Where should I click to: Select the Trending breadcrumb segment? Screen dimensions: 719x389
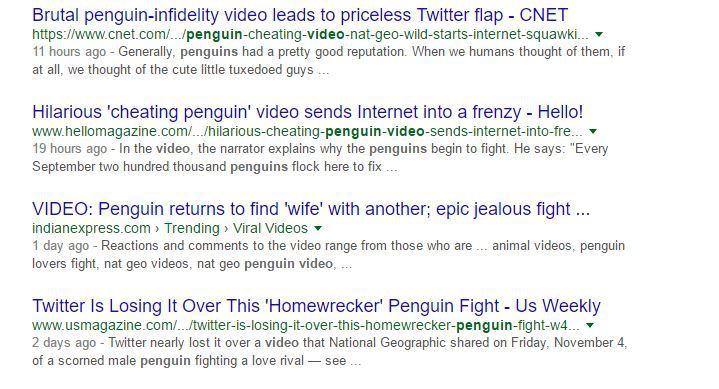192,228
